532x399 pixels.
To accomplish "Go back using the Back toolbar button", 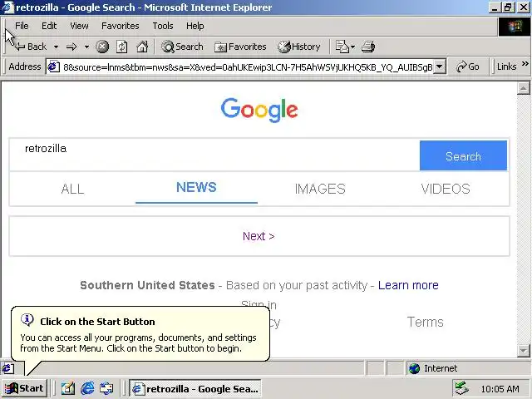I will (31, 47).
